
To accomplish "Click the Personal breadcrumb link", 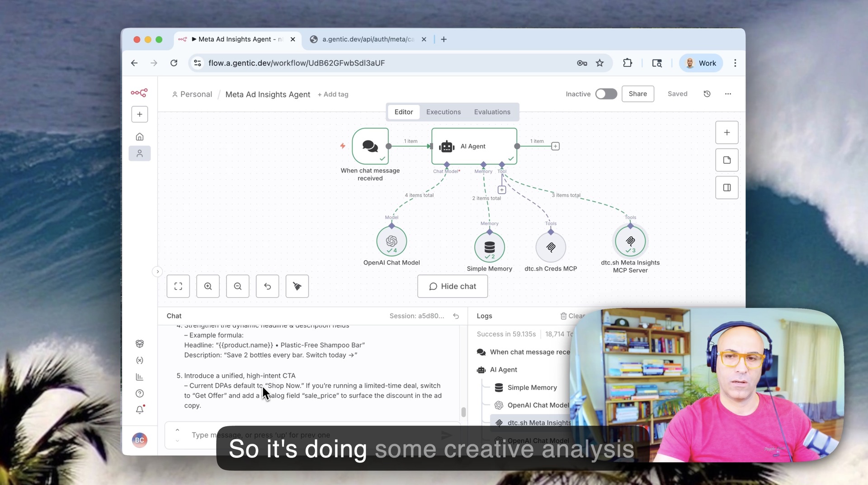I will [x=192, y=94].
